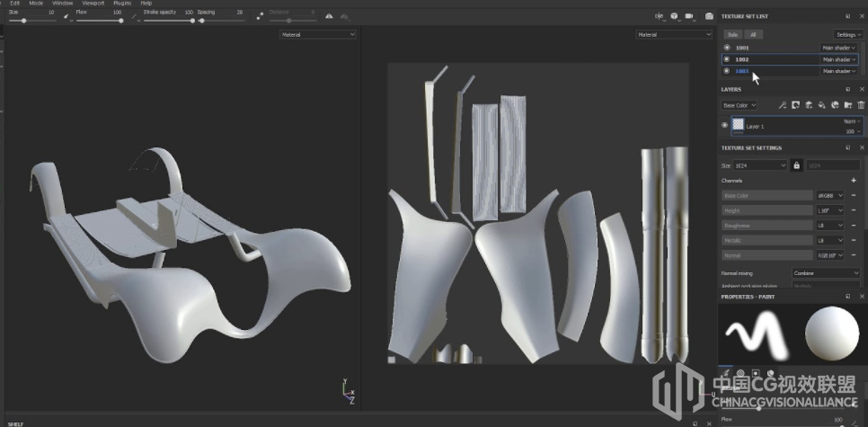This screenshot has width=868, height=427.
Task: Add a new paint layer icon
Action: pyautogui.click(x=809, y=104)
